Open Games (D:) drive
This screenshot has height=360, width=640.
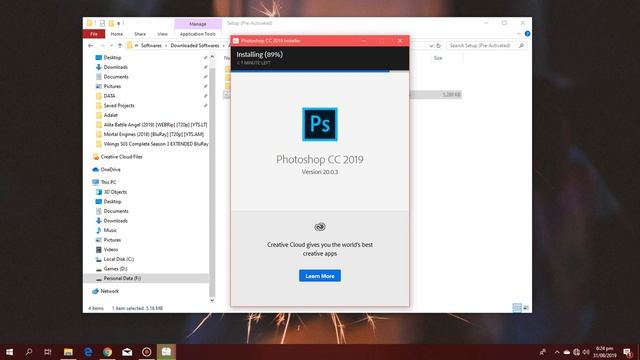tap(115, 269)
